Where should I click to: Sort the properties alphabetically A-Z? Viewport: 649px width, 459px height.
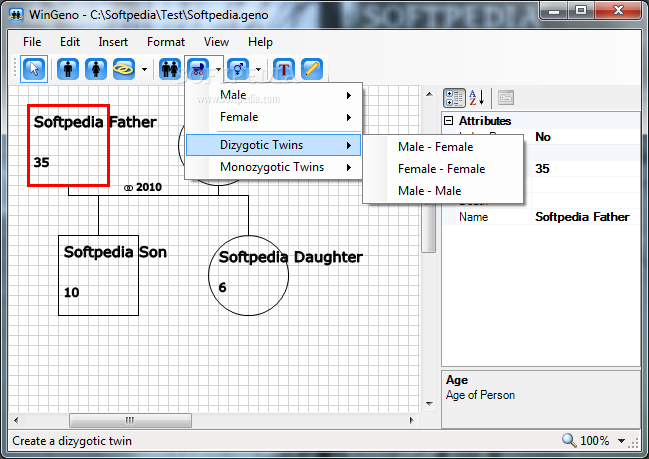[476, 98]
